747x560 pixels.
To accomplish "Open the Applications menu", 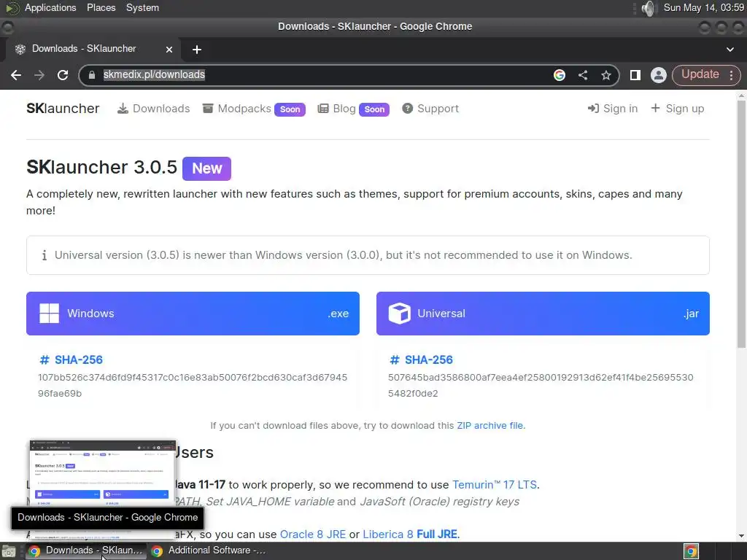I will [x=50, y=7].
